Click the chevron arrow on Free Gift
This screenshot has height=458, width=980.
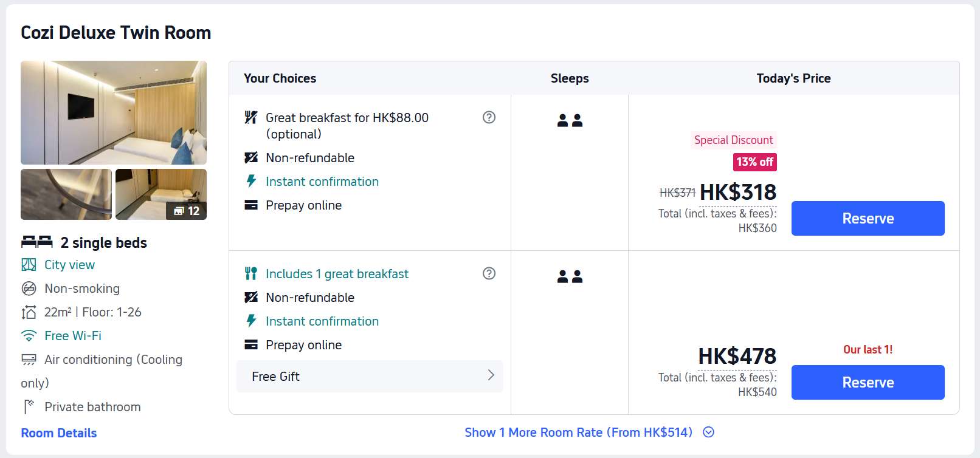491,375
